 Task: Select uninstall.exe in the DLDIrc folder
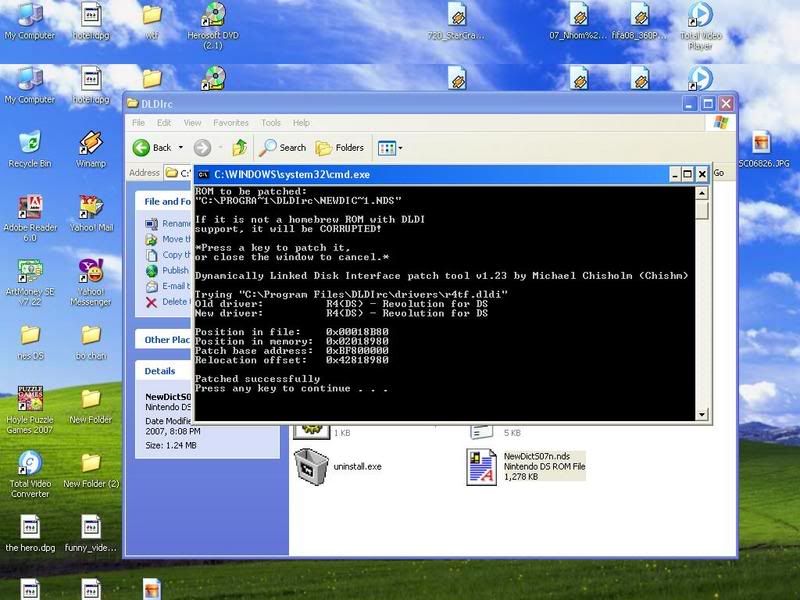click(338, 466)
